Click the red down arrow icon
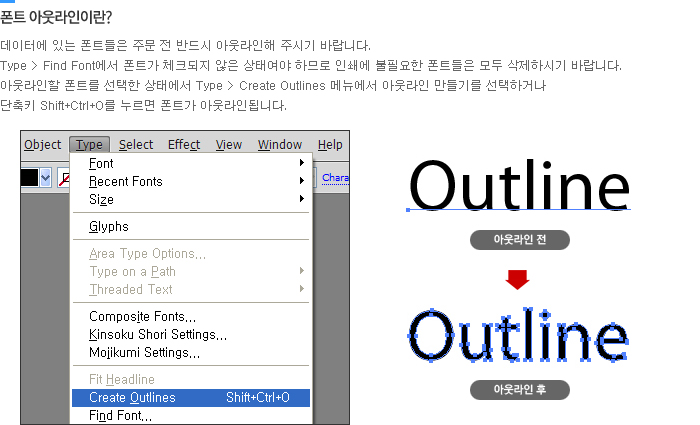 (x=517, y=280)
